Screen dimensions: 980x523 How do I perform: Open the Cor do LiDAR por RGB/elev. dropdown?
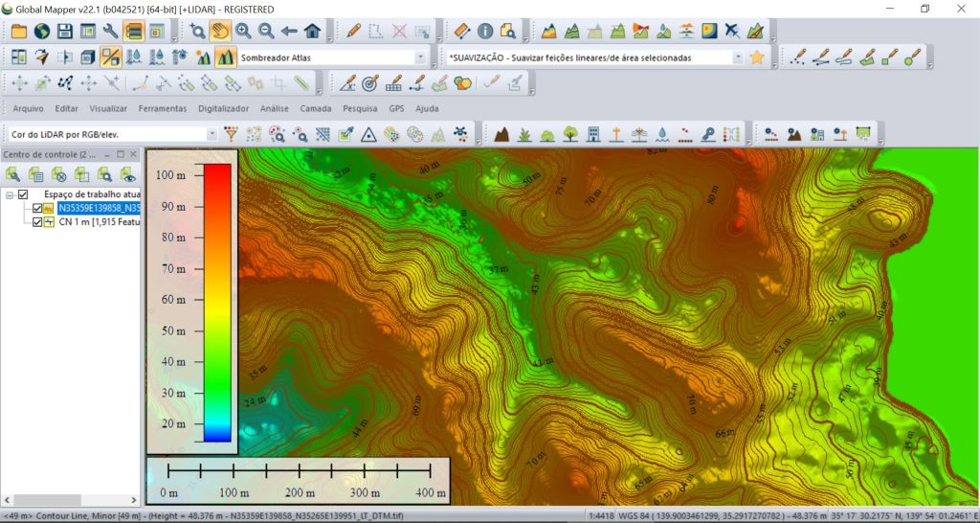pos(212,134)
